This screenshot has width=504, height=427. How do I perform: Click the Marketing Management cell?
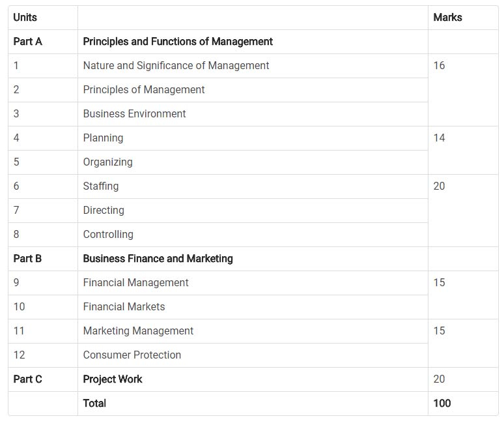pyautogui.click(x=138, y=331)
